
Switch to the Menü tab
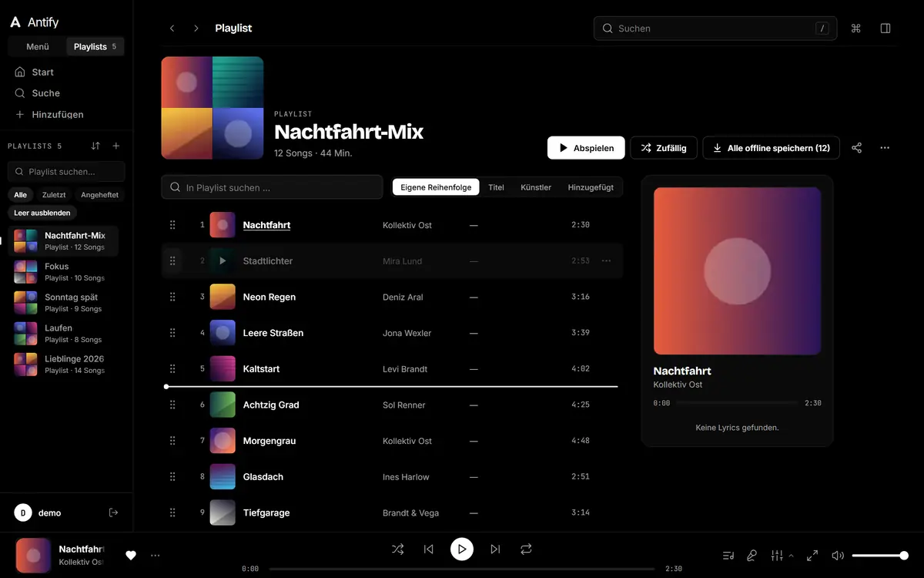38,47
